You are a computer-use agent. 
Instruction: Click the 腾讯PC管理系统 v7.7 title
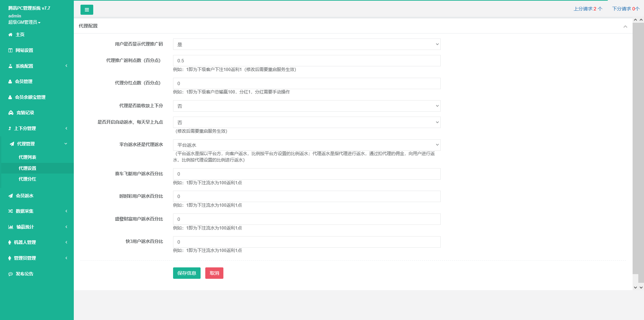(29, 8)
